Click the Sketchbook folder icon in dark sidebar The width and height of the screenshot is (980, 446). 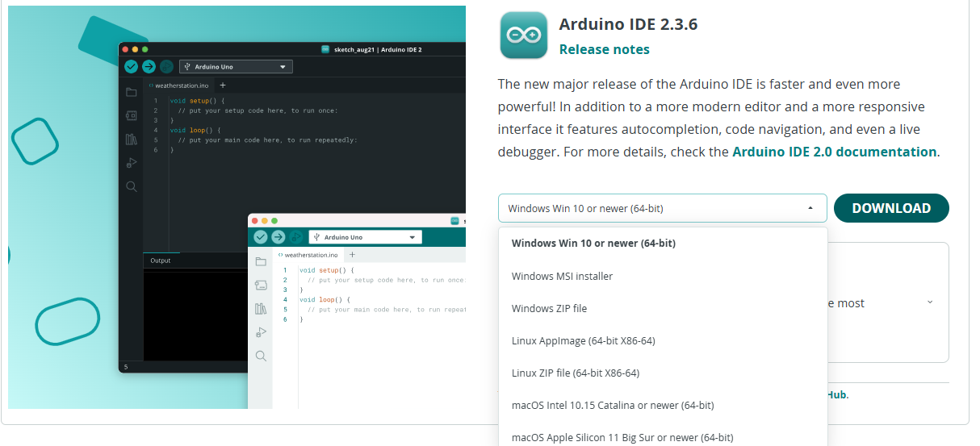coord(131,93)
